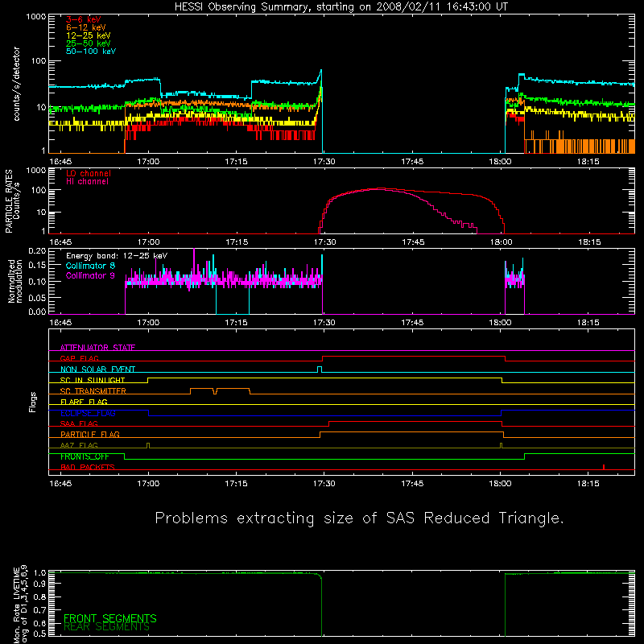The width and height of the screenshot is (644, 644).
Task: Click the BAD_PACKETS flag label
Action: (x=87, y=468)
